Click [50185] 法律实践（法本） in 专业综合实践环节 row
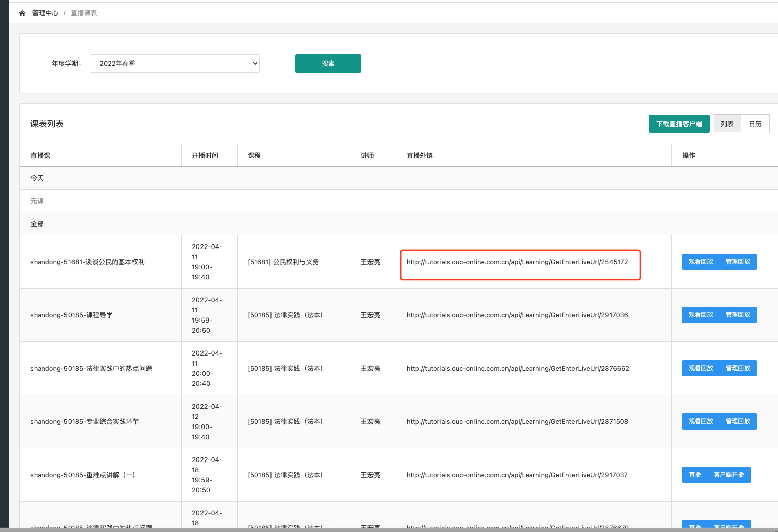778x532 pixels. point(285,421)
